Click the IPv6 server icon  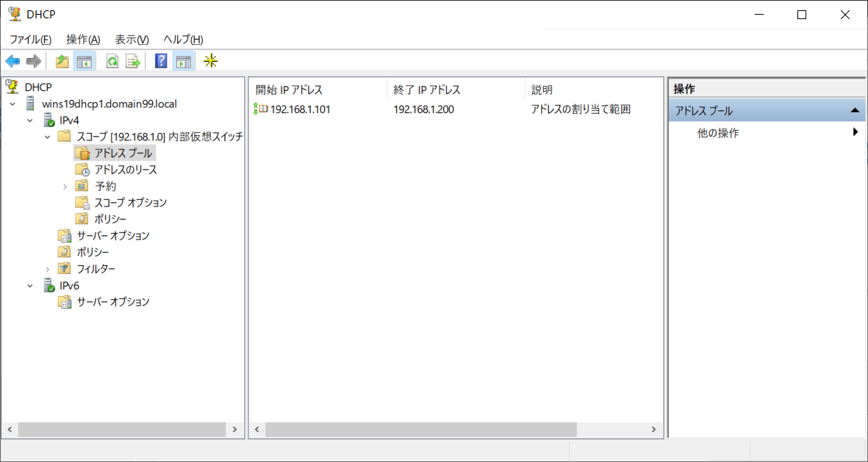tap(49, 286)
